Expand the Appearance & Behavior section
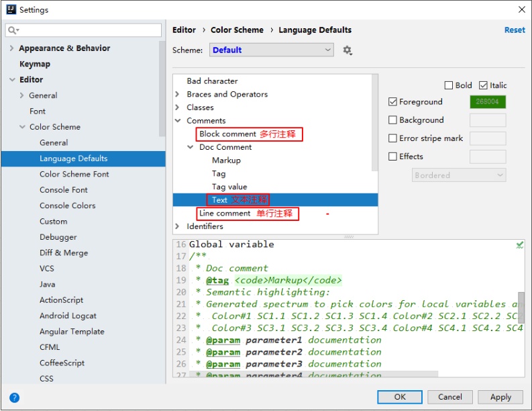 11,48
